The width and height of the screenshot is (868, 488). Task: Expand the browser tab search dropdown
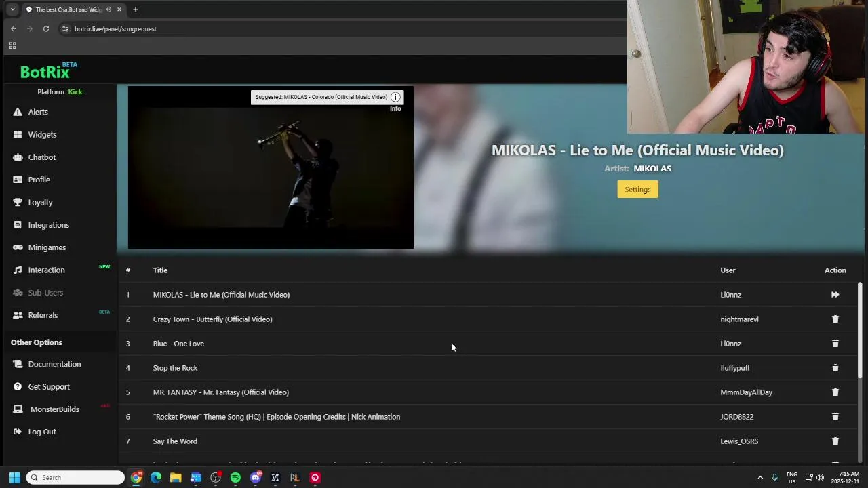pos(12,9)
